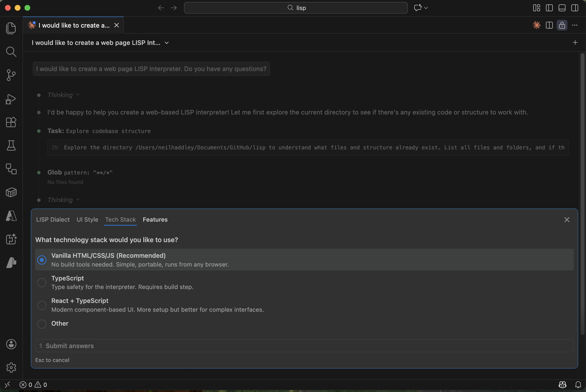Open the Extensions view

pyautogui.click(x=11, y=122)
